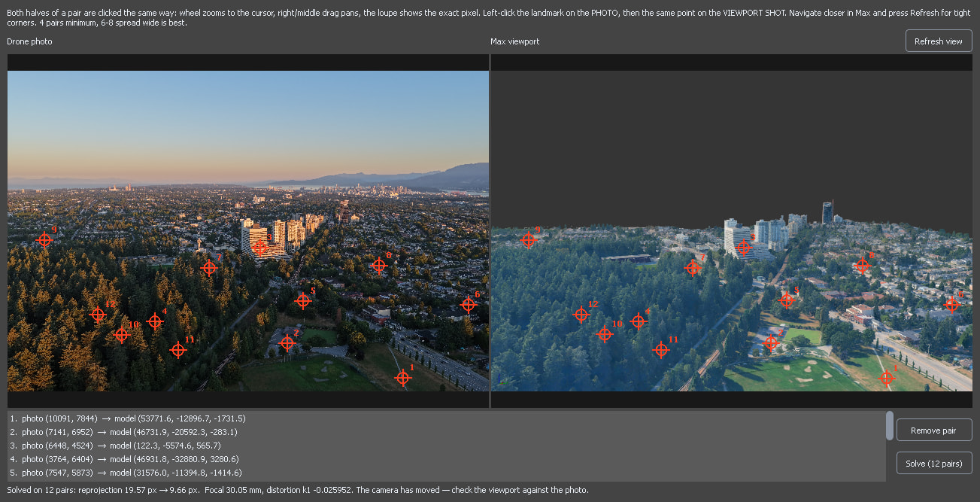The width and height of the screenshot is (980, 502).
Task: Click crosshair marker 8 in the Max viewport
Action: tap(863, 265)
